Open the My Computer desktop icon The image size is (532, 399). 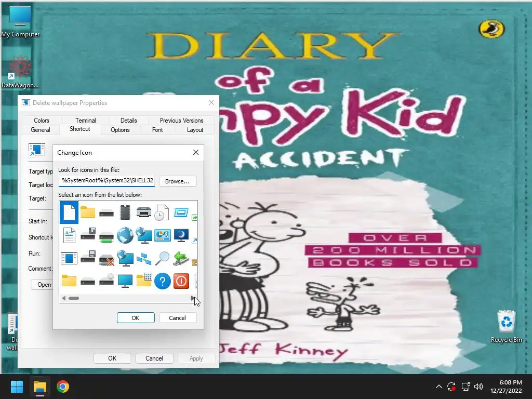pos(20,22)
